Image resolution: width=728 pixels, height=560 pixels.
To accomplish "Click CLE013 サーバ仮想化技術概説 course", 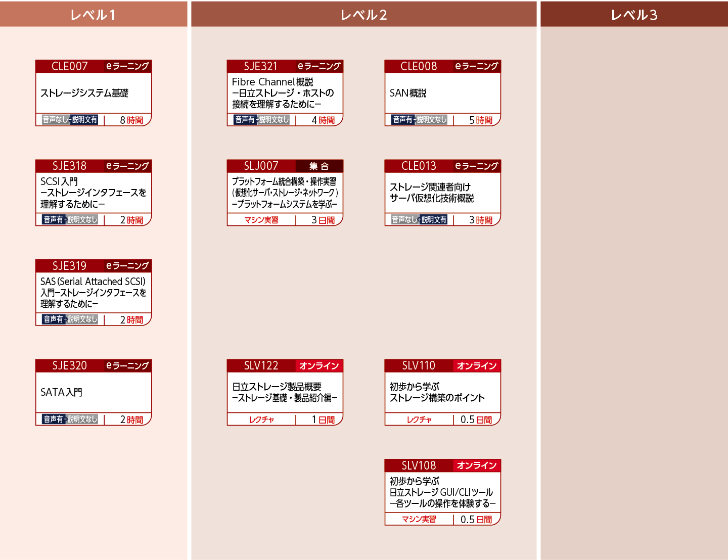I will [x=442, y=193].
